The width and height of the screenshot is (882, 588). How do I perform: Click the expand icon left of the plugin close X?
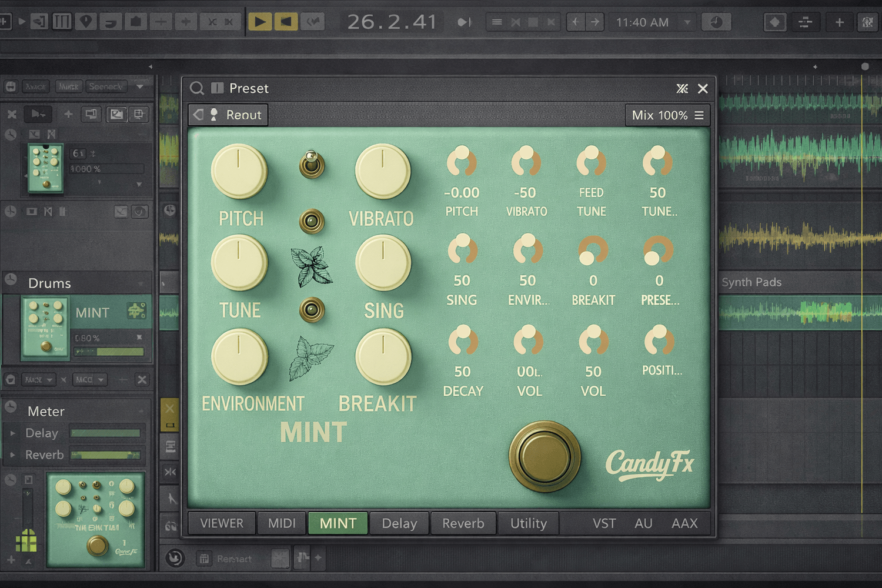pyautogui.click(x=682, y=89)
